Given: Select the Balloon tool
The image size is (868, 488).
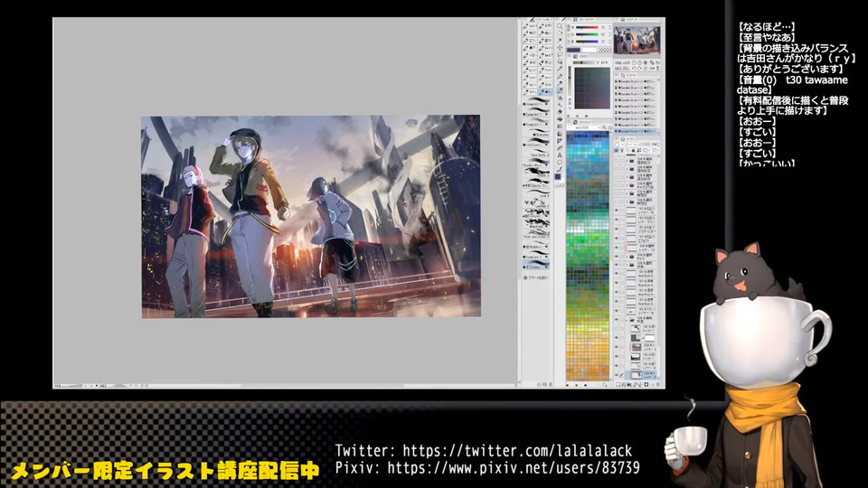Looking at the screenshot, I should (560, 162).
